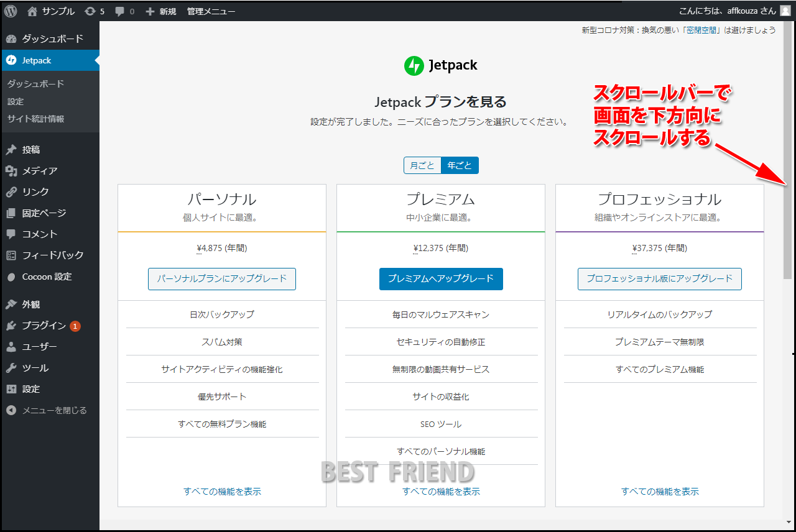Show all features under プレミアム plan
Image resolution: width=796 pixels, height=532 pixels.
pos(441,492)
